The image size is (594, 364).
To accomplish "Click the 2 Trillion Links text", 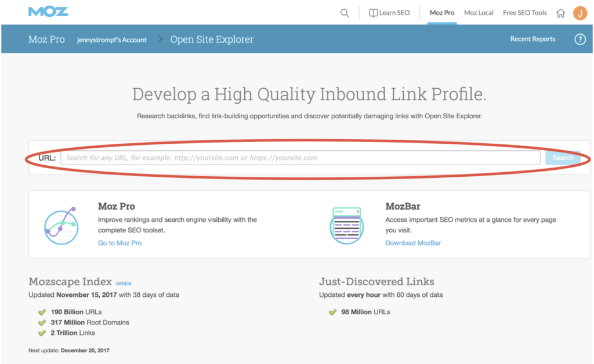I will [x=73, y=333].
